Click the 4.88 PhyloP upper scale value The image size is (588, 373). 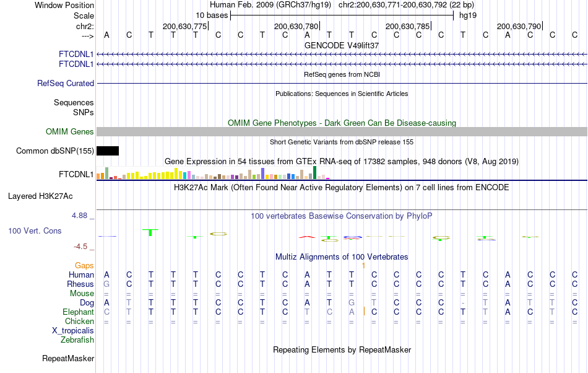(x=79, y=216)
